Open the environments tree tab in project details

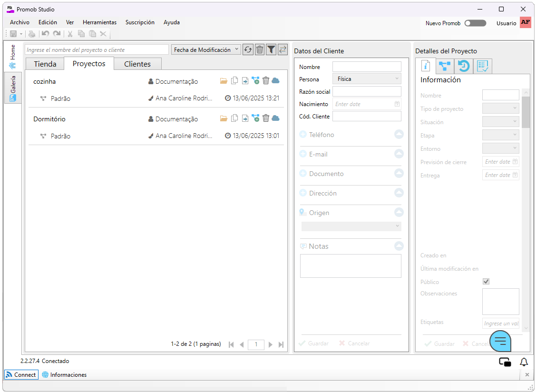tap(445, 66)
